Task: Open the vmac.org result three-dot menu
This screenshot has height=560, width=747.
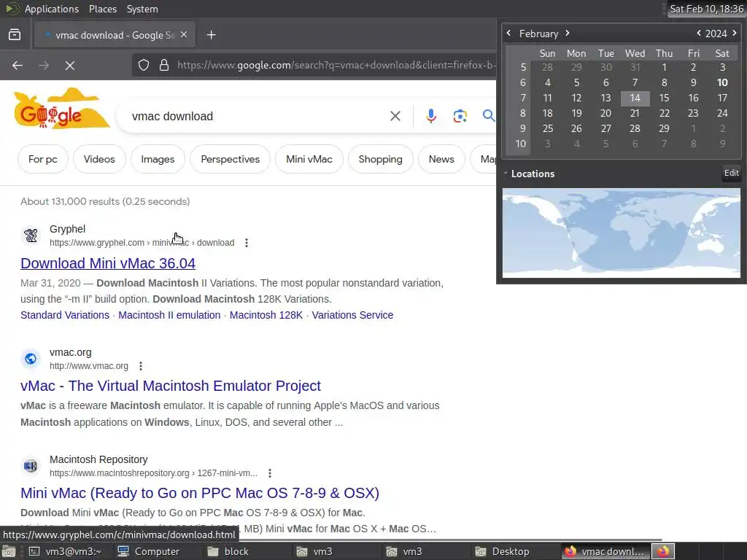Action: pos(141,366)
